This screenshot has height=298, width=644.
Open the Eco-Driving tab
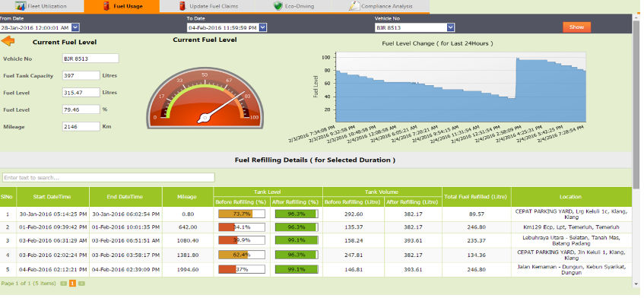[293, 6]
